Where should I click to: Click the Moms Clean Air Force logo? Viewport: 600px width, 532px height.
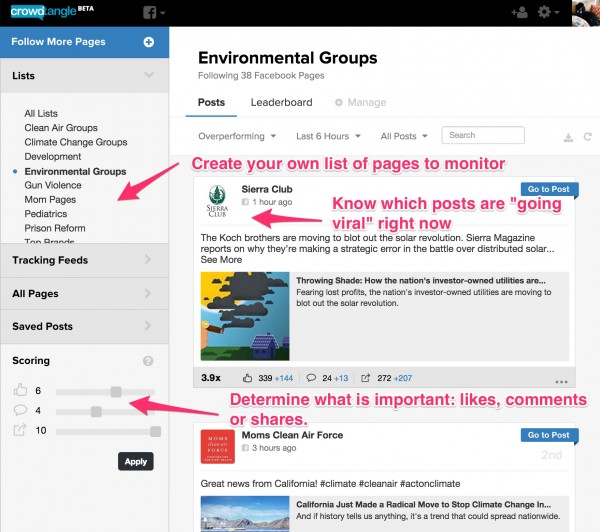(218, 447)
